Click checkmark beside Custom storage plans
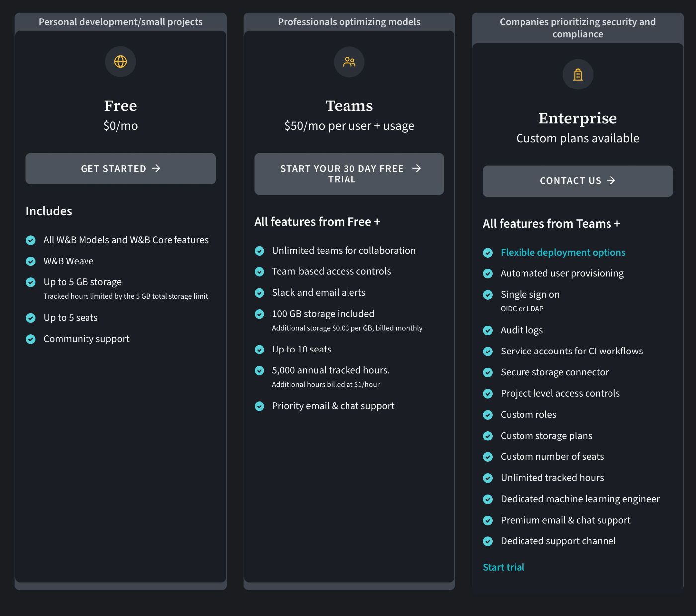Viewport: 696px width, 616px height. point(488,436)
